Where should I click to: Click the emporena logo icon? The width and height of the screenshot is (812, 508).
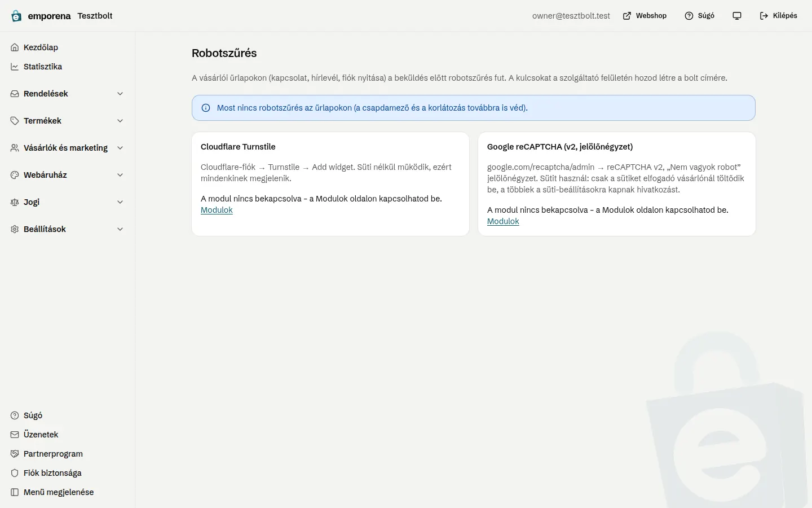point(16,16)
